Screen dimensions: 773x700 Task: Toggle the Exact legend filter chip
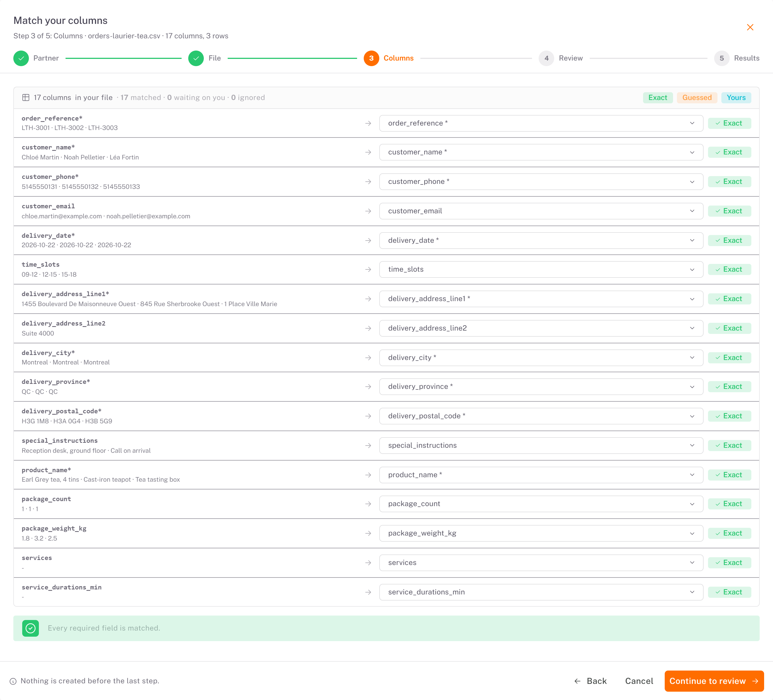pyautogui.click(x=657, y=97)
